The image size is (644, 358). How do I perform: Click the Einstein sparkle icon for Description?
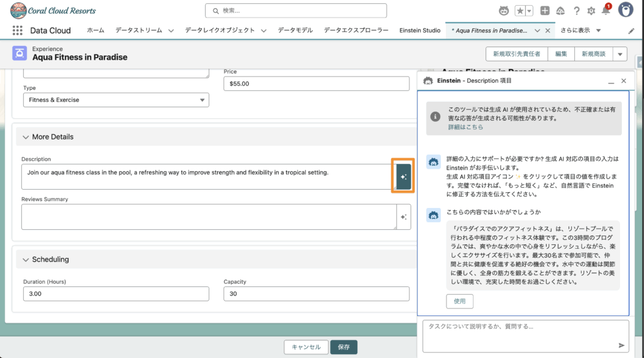click(x=403, y=177)
